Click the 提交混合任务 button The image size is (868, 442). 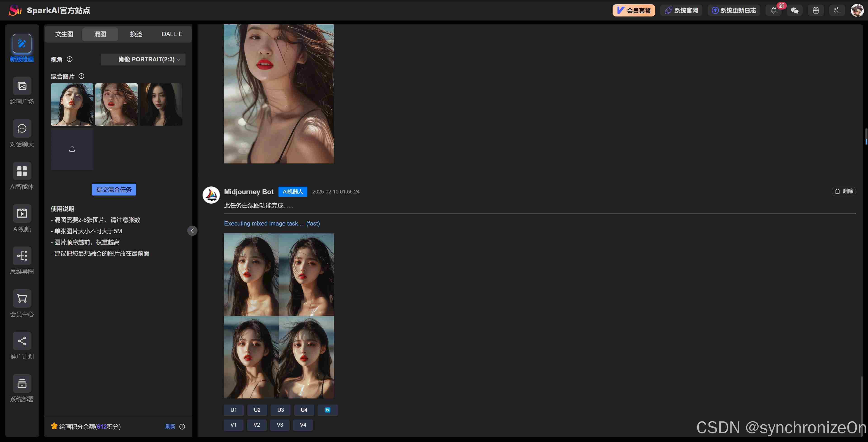(x=114, y=190)
